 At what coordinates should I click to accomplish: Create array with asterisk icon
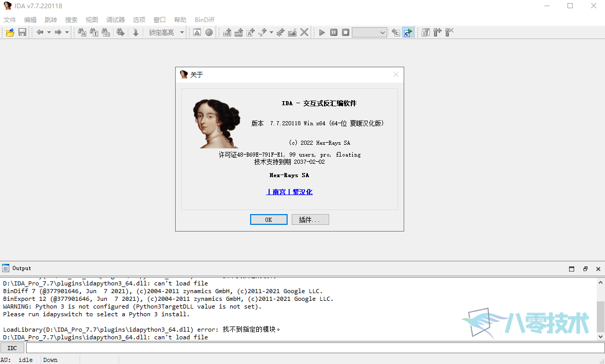pos(280,32)
